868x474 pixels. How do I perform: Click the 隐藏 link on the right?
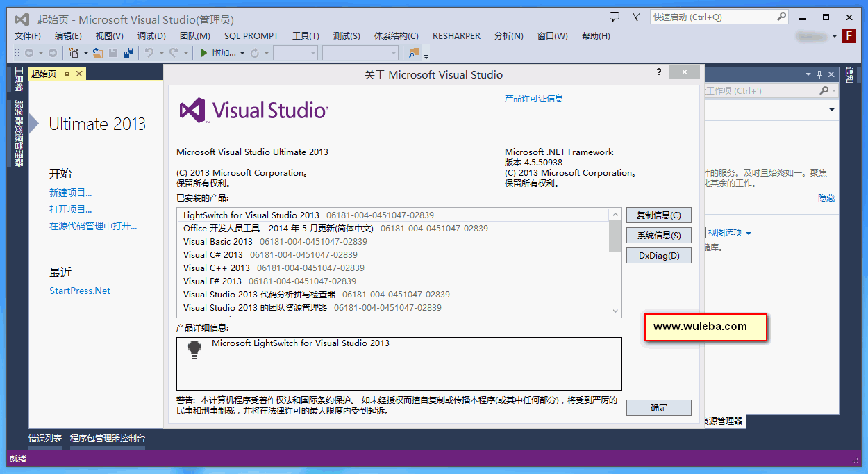826,198
